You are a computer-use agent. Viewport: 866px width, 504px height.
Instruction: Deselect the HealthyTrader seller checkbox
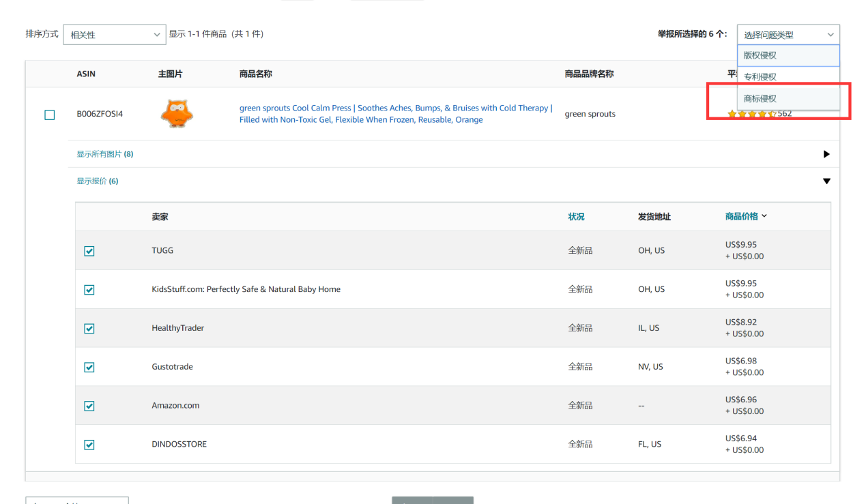tap(89, 329)
